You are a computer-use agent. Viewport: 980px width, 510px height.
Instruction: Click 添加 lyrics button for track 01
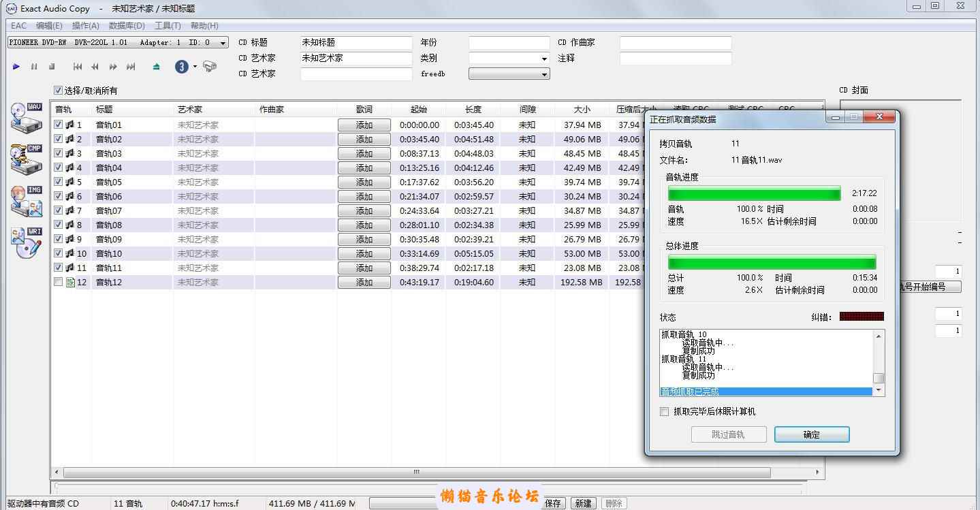click(364, 125)
